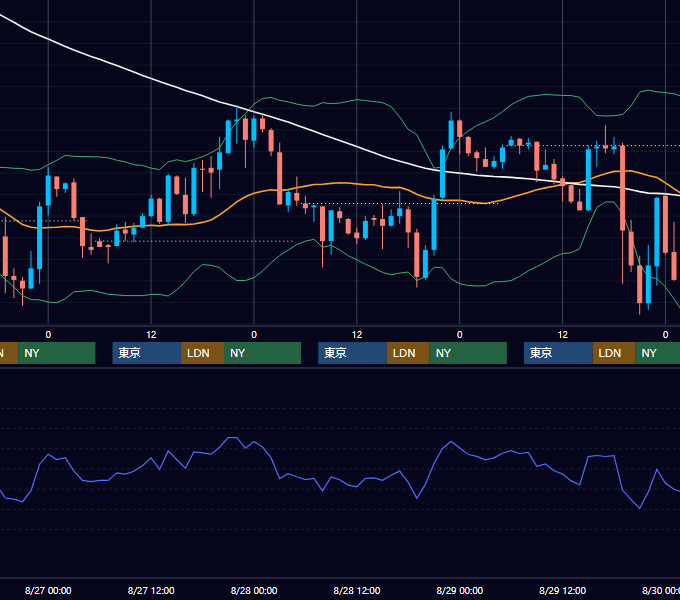Screen dimensions: 680x600
Task: Select the green lower Bollinger band line
Action: coord(356,259)
